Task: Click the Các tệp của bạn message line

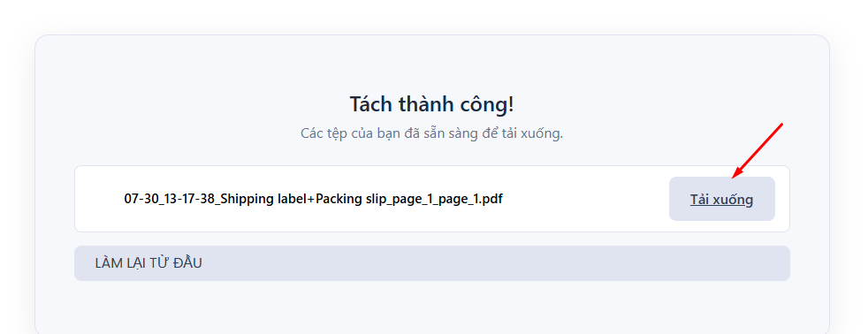Action: [431, 133]
